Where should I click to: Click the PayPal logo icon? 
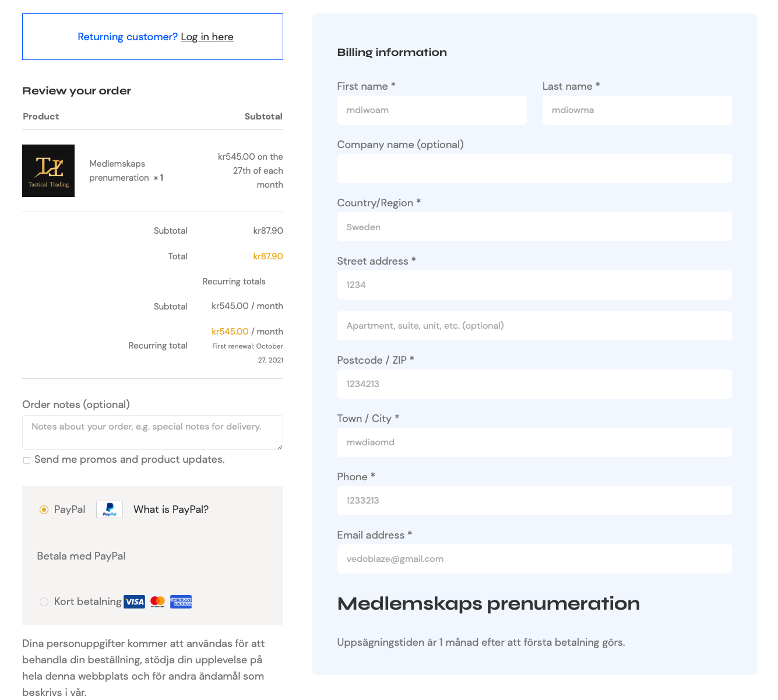pos(110,509)
